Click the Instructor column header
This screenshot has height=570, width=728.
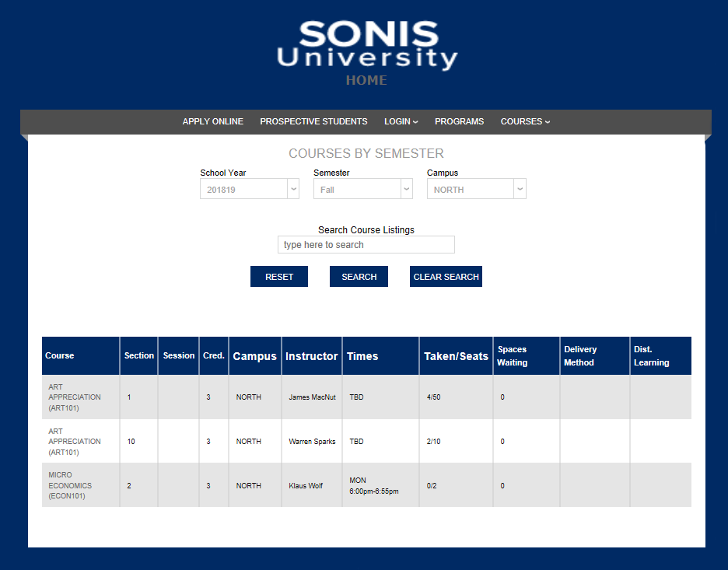pos(311,356)
